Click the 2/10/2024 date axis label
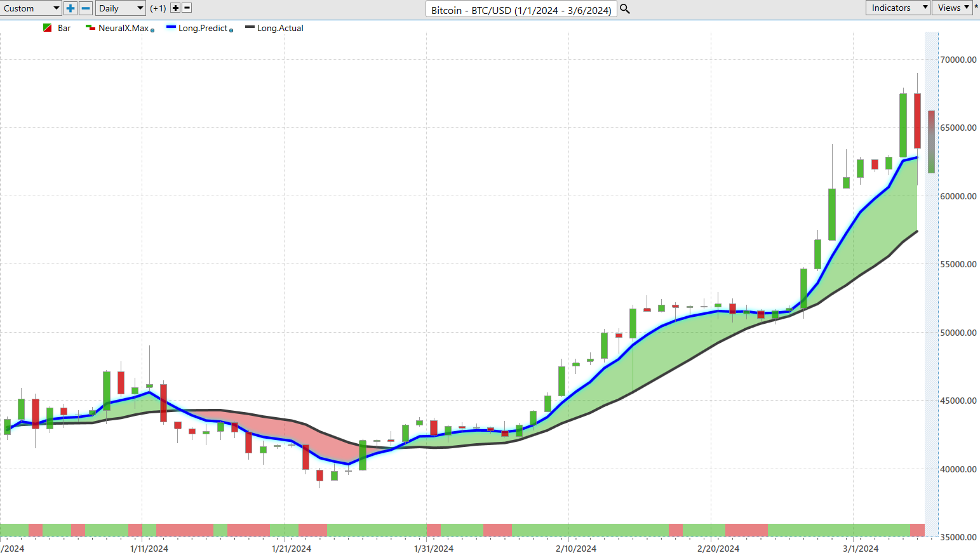 [576, 549]
